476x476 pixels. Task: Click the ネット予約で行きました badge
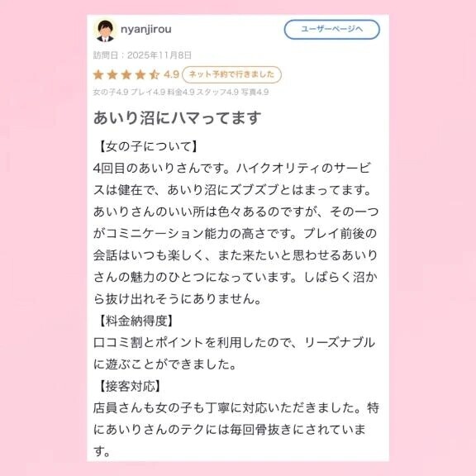(231, 74)
